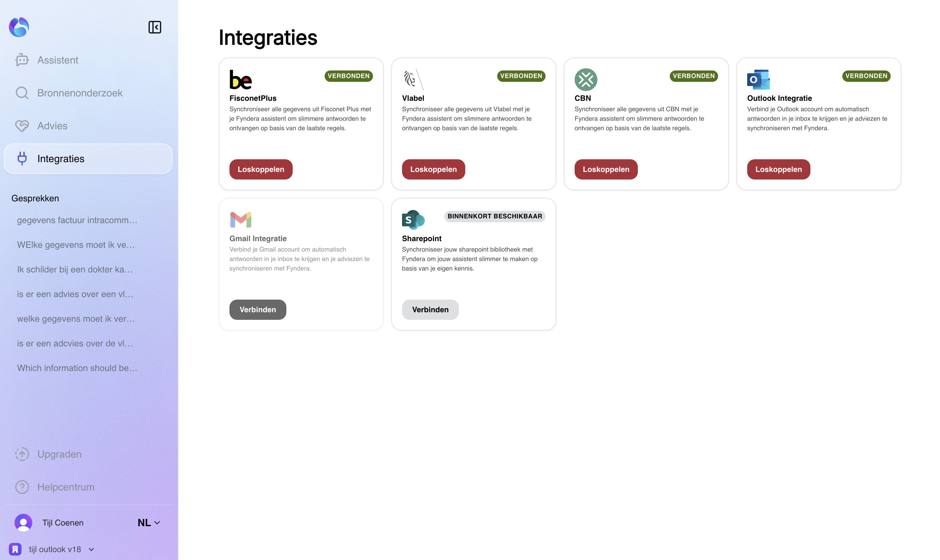
Task: Click the Advies heart icon
Action: coord(22,126)
